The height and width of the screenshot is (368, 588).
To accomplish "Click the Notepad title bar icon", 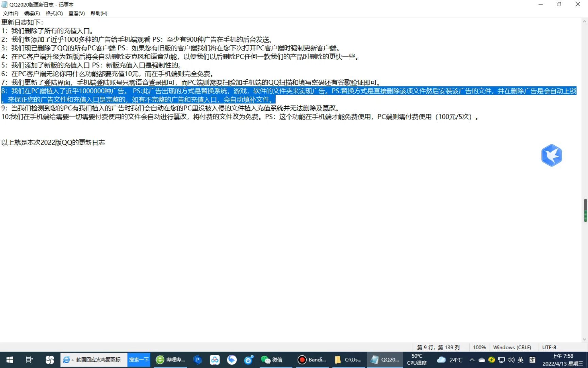I will pyautogui.click(x=4, y=4).
